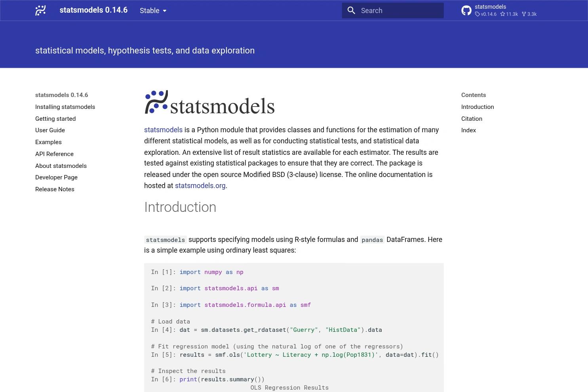The height and width of the screenshot is (392, 588).
Task: Open the API Reference
Action: 54,154
